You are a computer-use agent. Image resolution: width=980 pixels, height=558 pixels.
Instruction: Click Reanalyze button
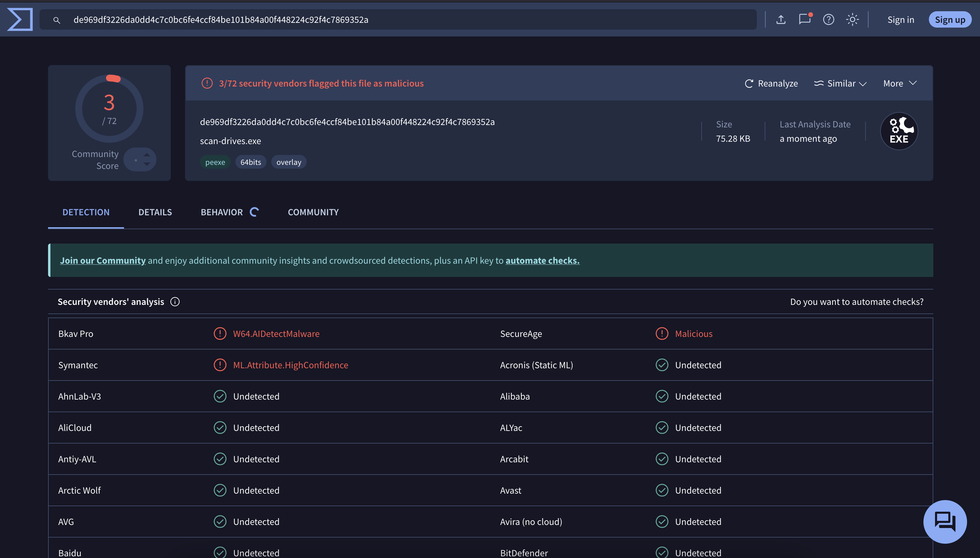pyautogui.click(x=771, y=83)
